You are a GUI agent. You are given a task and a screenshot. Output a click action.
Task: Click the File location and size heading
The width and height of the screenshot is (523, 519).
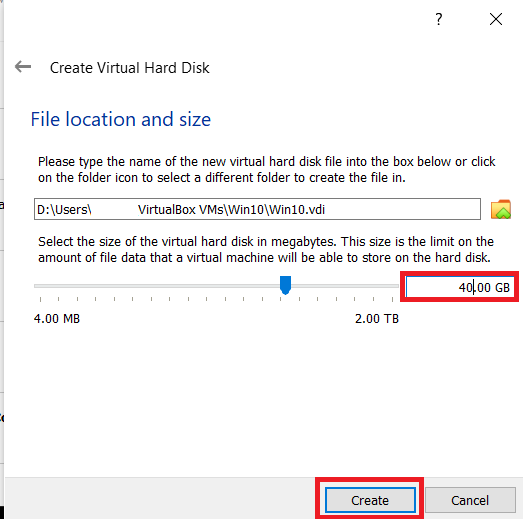(121, 119)
